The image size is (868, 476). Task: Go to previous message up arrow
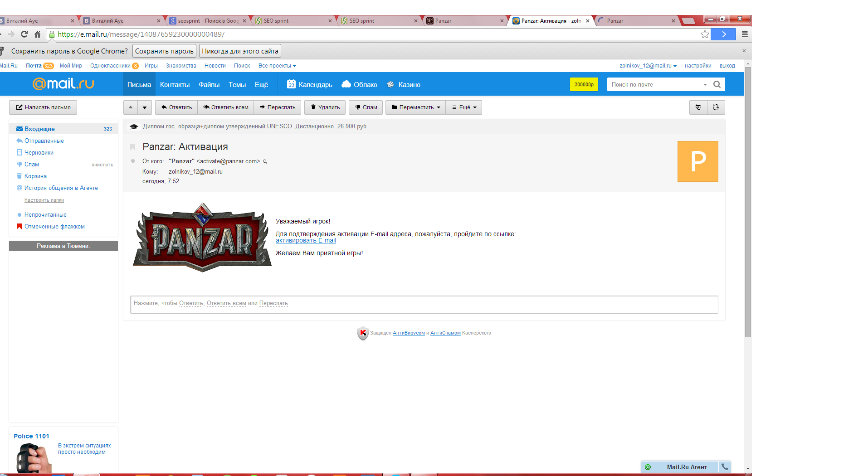point(131,107)
